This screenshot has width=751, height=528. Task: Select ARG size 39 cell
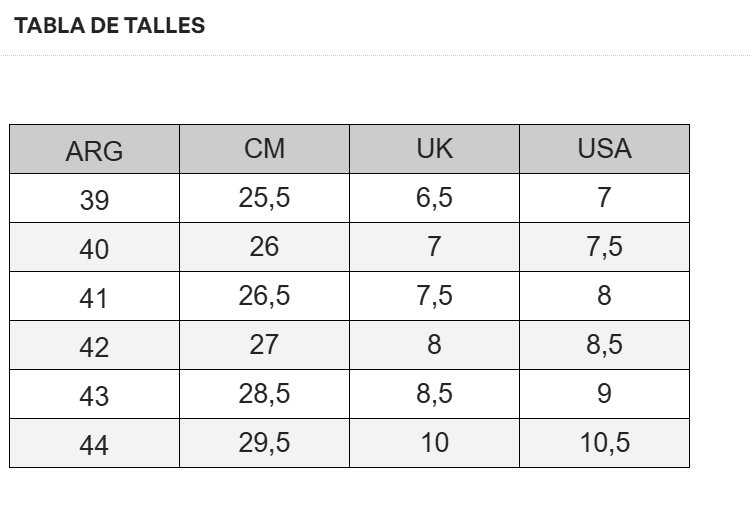pos(94,200)
